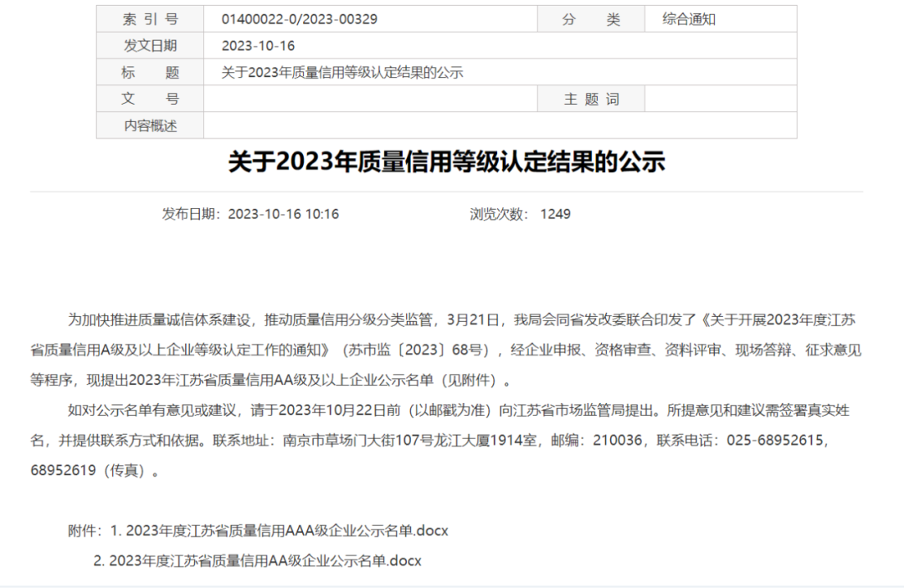Click the 主题词 label cell
The width and height of the screenshot is (904, 588).
click(x=591, y=98)
